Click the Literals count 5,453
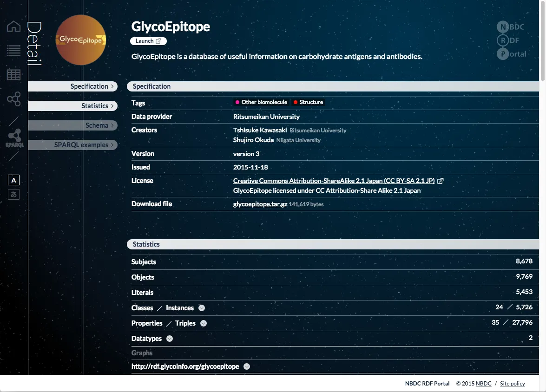 (x=524, y=292)
